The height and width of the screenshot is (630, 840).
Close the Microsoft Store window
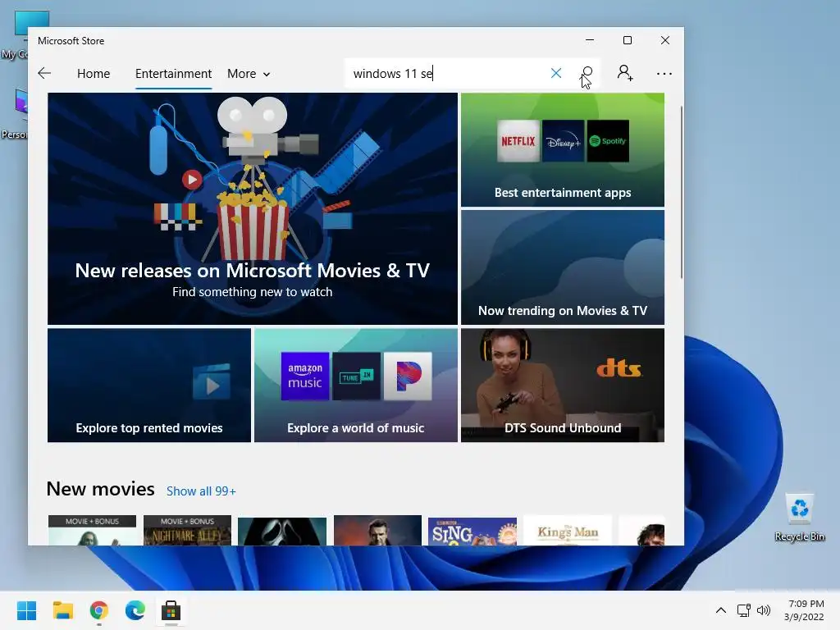[x=664, y=40]
